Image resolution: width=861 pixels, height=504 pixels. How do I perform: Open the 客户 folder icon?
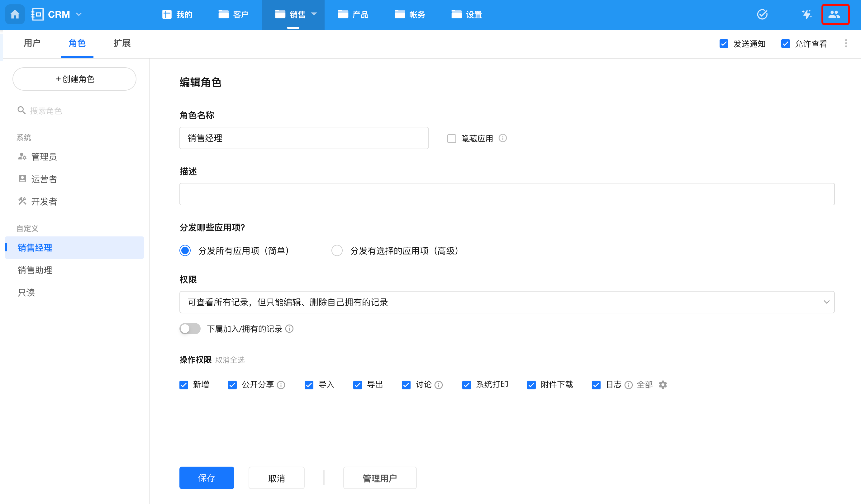coord(223,14)
